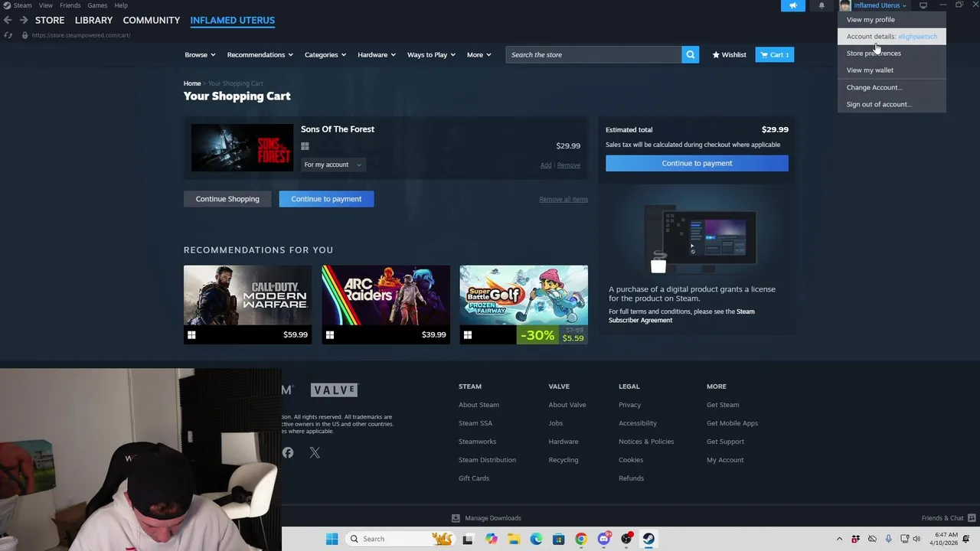Open the announcements megaphone icon
The height and width of the screenshot is (551, 980).
792,5
